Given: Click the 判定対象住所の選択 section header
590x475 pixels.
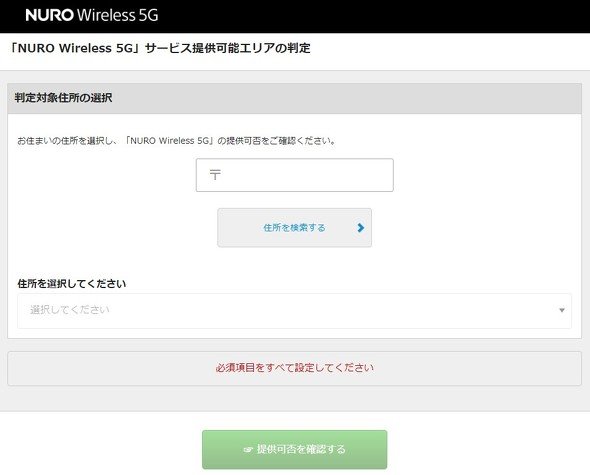Looking at the screenshot, I should pos(295,98).
